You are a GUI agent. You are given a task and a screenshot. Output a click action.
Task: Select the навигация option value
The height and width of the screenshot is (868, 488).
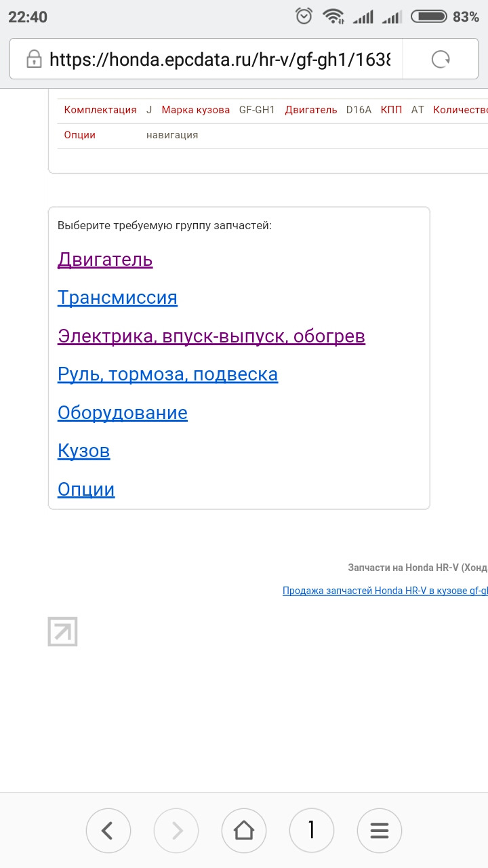(172, 135)
